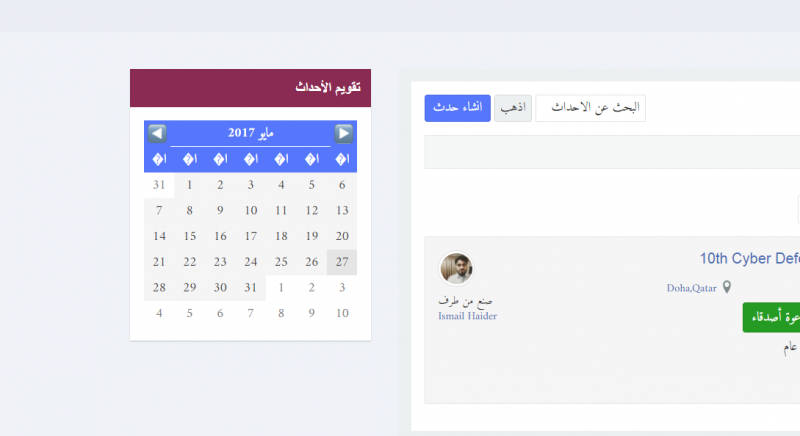Open Ismail Haider's profile picture

tap(456, 268)
